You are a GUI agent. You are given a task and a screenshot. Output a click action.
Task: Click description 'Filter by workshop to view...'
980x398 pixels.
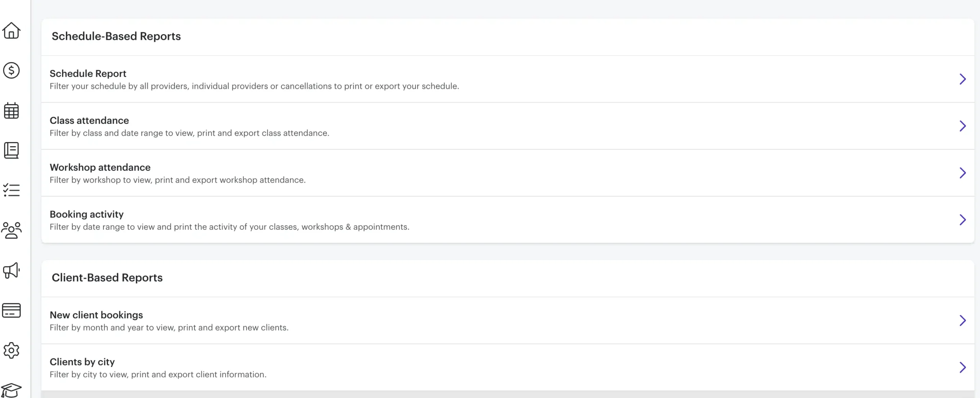click(178, 180)
